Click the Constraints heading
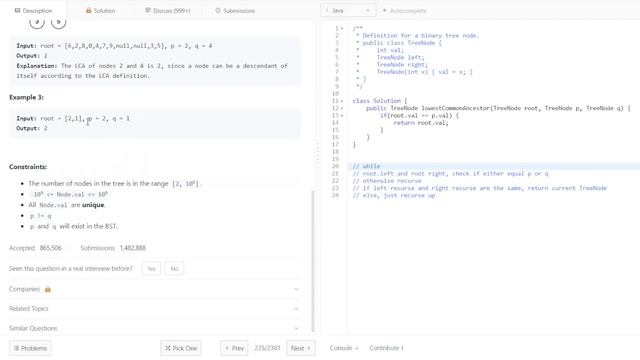Image resolution: width=640 pixels, height=360 pixels. [x=28, y=167]
